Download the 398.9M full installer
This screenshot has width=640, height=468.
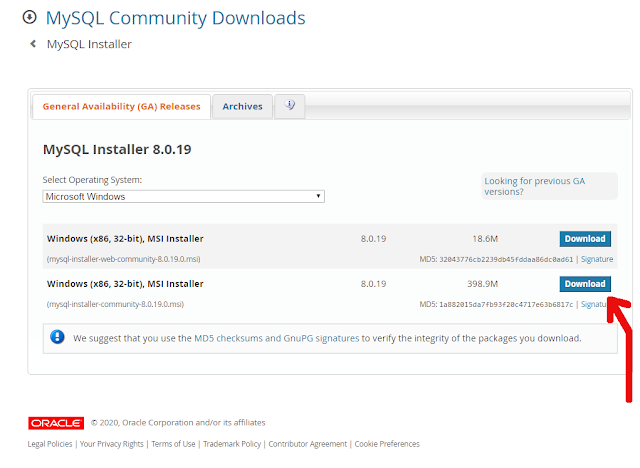[585, 284]
